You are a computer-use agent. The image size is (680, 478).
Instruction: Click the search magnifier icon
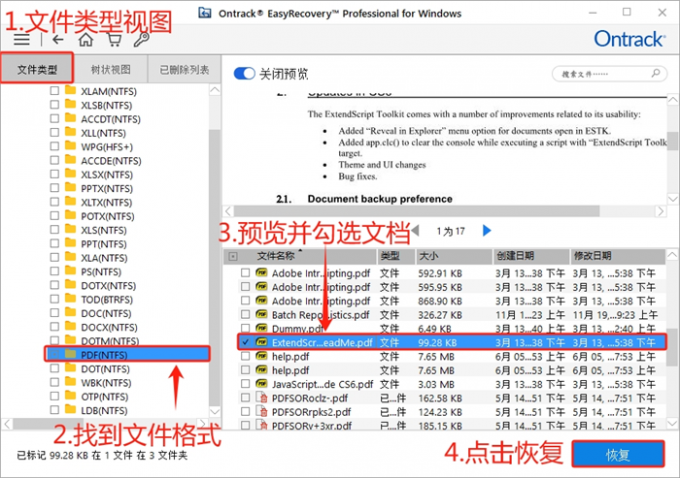656,73
